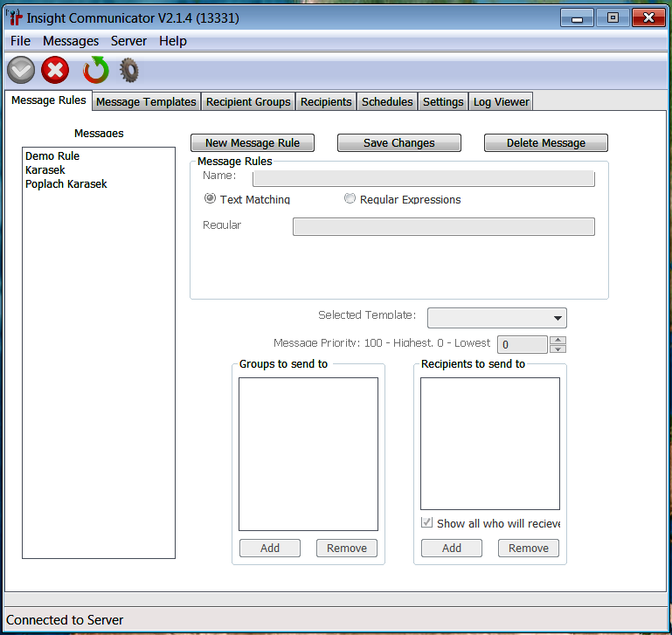The width and height of the screenshot is (672, 635).
Task: Switch to the Recipient Groups tab
Action: tap(248, 102)
